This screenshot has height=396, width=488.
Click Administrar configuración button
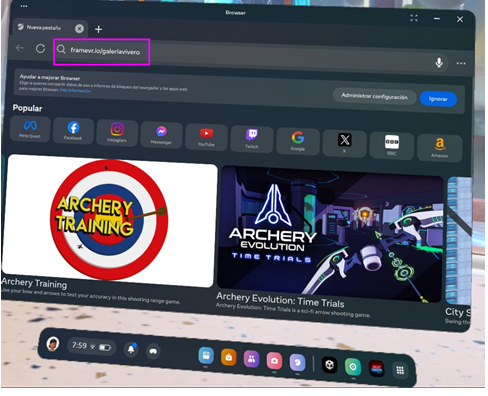click(x=374, y=96)
